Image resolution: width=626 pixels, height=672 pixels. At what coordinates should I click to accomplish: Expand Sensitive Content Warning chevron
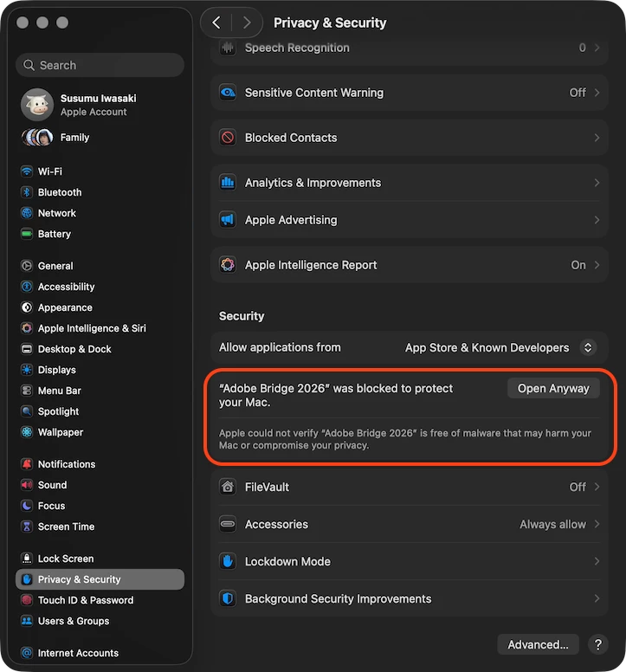[x=597, y=93]
